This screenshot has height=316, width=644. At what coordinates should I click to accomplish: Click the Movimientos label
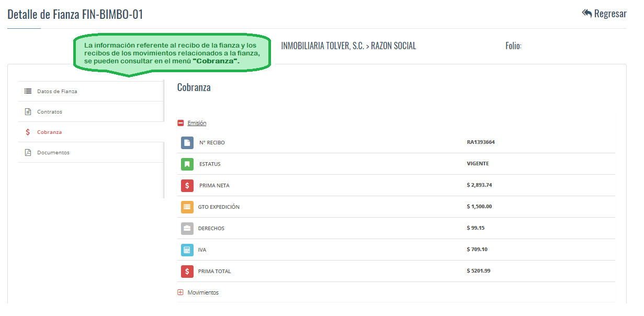pyautogui.click(x=203, y=292)
